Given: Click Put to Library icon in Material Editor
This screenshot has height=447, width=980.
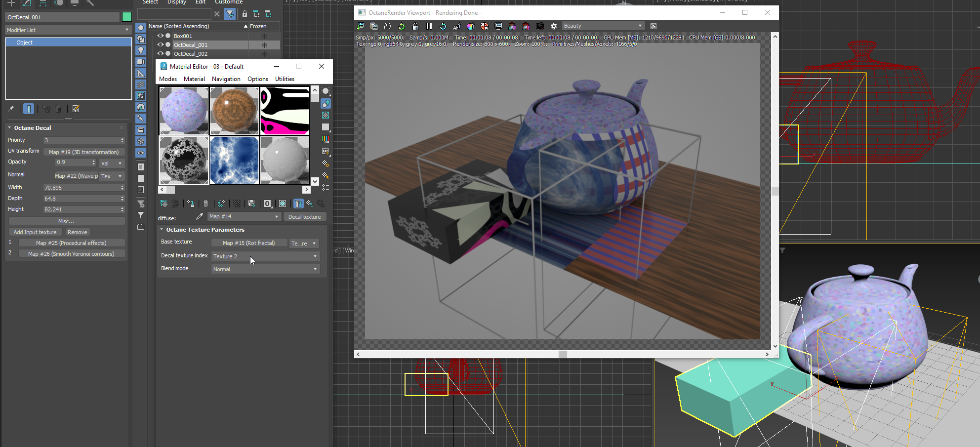Looking at the screenshot, I should [x=252, y=203].
